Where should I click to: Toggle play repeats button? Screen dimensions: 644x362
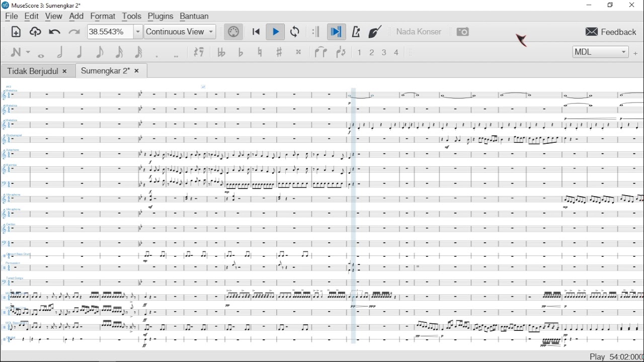tap(316, 32)
